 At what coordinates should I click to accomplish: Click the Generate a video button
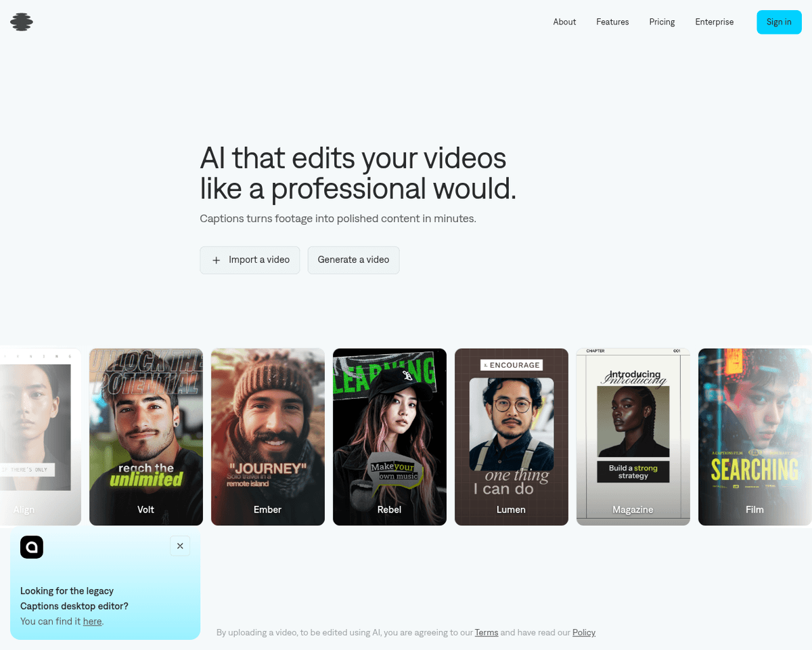click(x=353, y=260)
